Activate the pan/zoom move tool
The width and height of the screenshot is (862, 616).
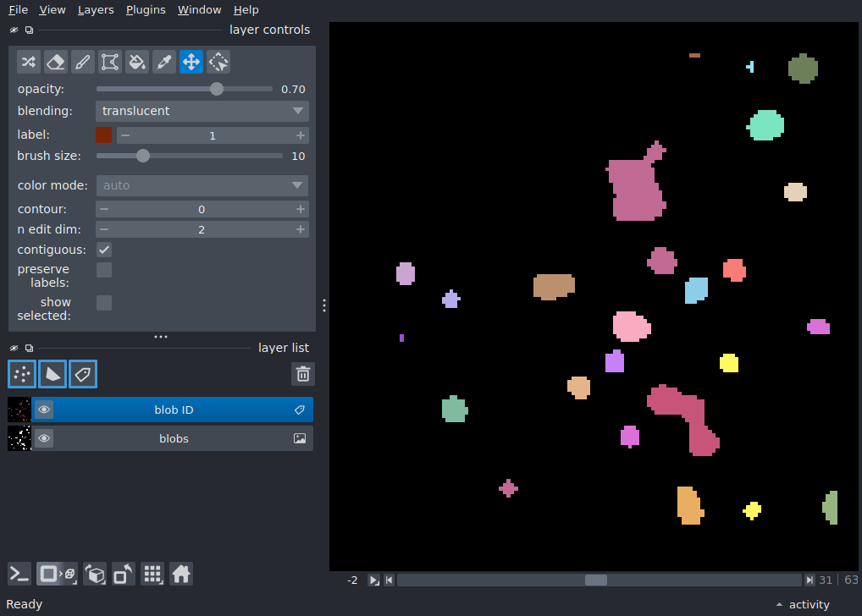coord(191,62)
